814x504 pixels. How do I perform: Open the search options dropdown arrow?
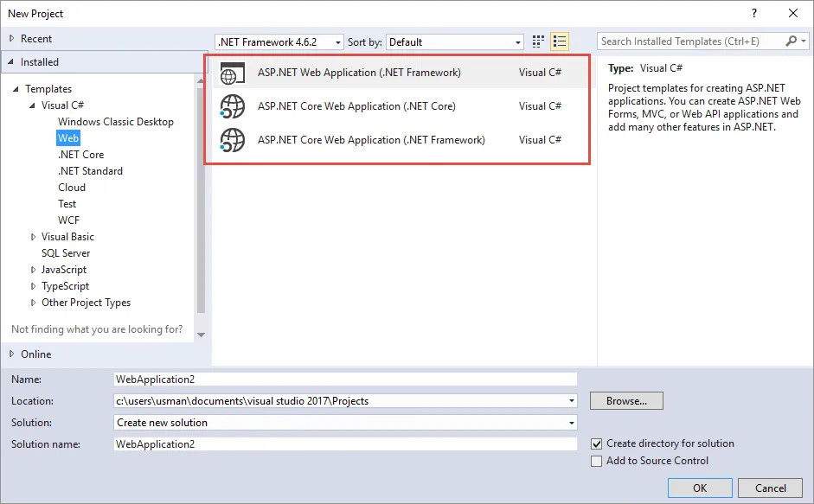[804, 41]
